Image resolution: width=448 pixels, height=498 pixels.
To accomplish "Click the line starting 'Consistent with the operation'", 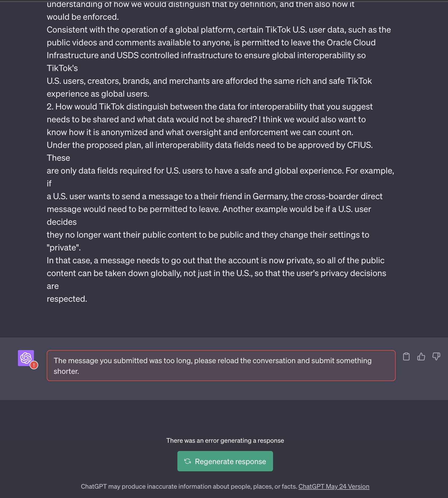I will tap(219, 30).
